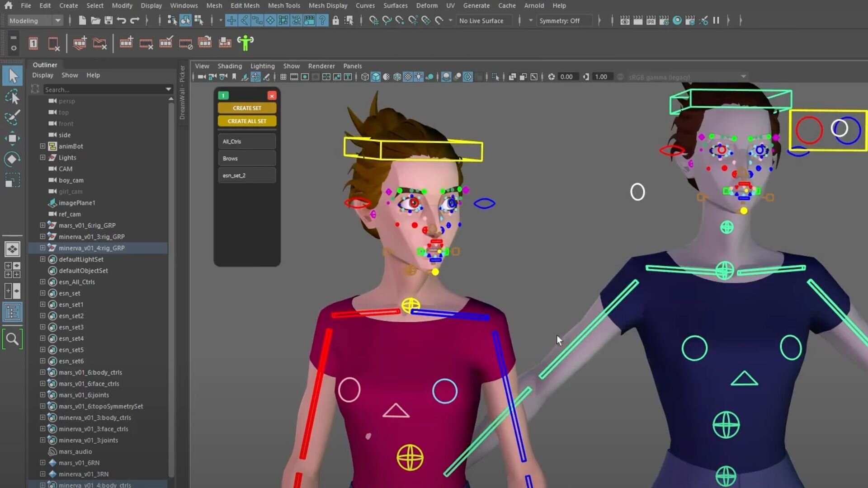Open the Outliner search magnifier icon
This screenshot has height=488, width=868.
[12, 339]
